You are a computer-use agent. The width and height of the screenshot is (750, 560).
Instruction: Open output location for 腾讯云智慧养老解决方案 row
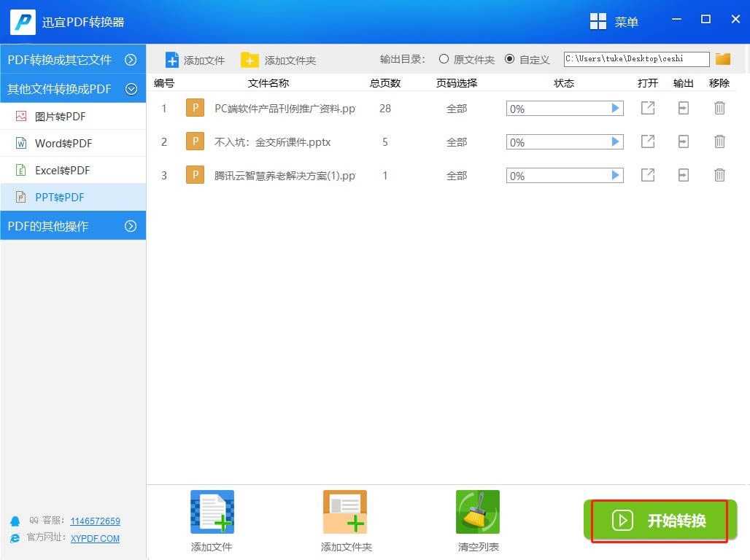click(684, 175)
